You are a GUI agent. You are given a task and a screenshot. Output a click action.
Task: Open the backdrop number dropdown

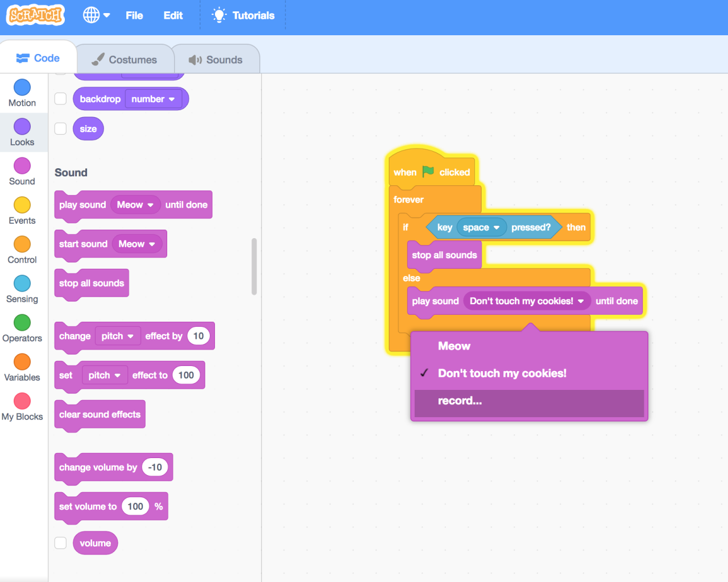(x=154, y=99)
